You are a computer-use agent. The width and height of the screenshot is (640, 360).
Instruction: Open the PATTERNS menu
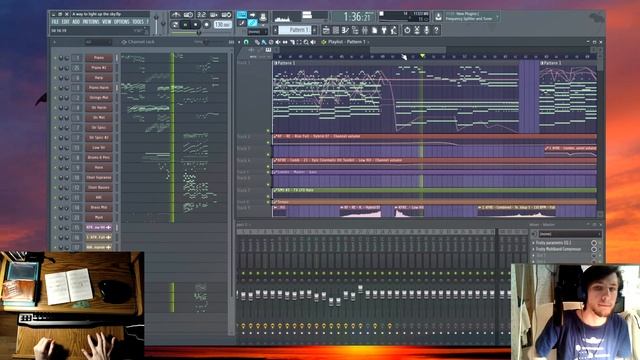click(x=91, y=22)
